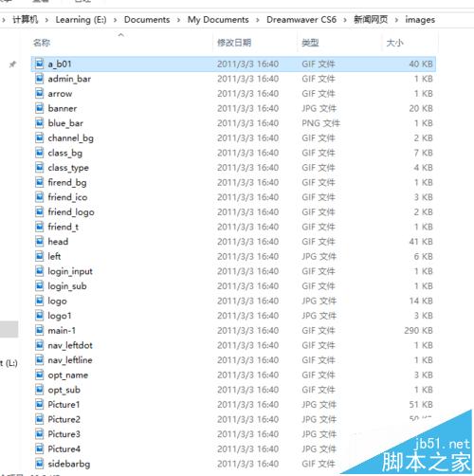474x476 pixels.
Task: Click the 51 KB size of Picture1
Action: [x=421, y=404]
